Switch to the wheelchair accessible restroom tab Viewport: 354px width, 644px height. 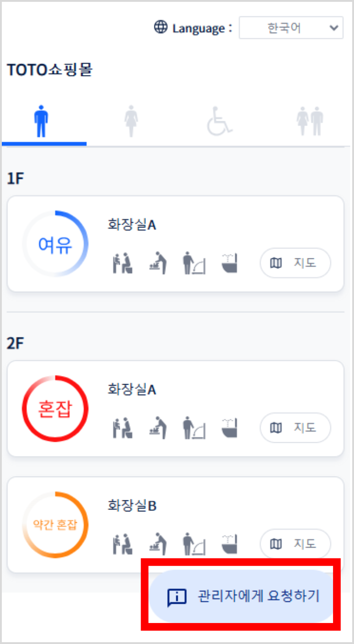220,122
